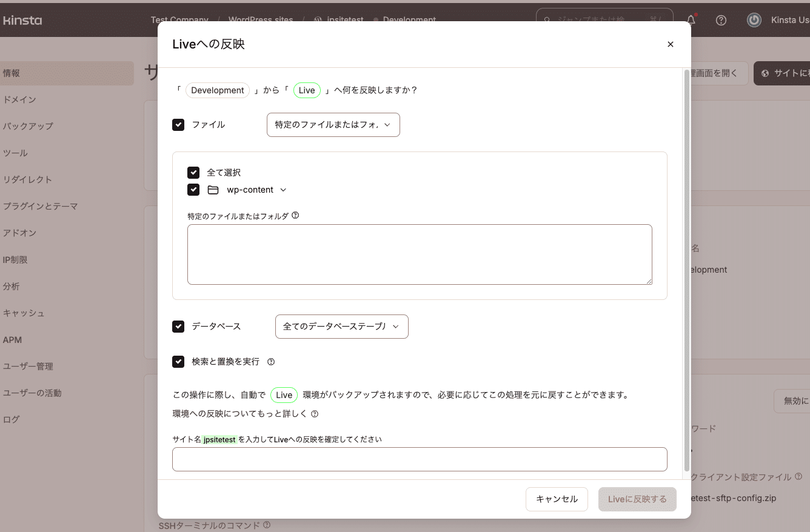The image size is (810, 532).
Task: Expand the wp-content folder chevron
Action: (x=283, y=189)
